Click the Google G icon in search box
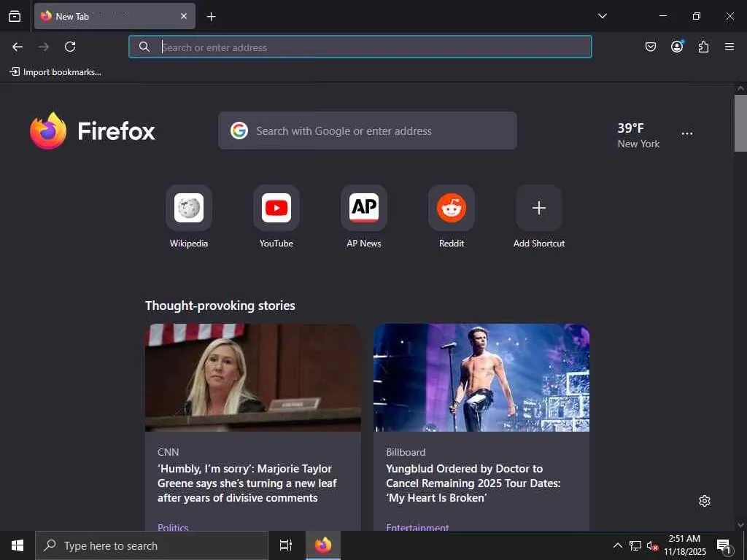 point(239,131)
